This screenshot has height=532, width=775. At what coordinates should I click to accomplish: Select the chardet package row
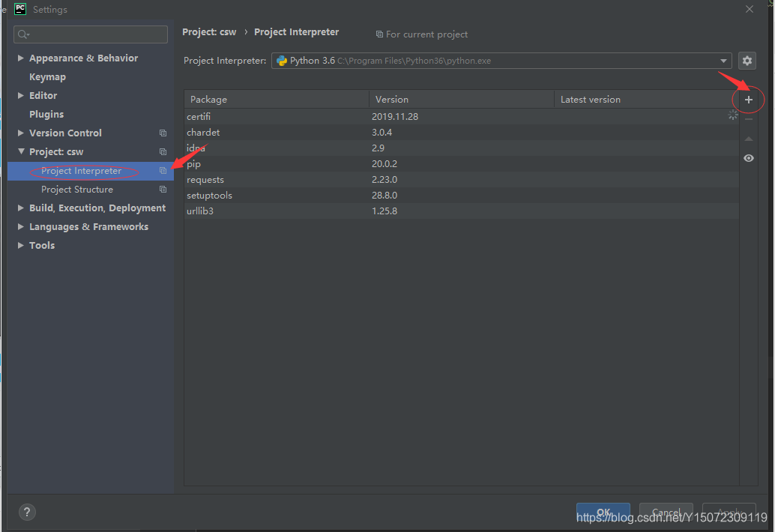pos(461,133)
